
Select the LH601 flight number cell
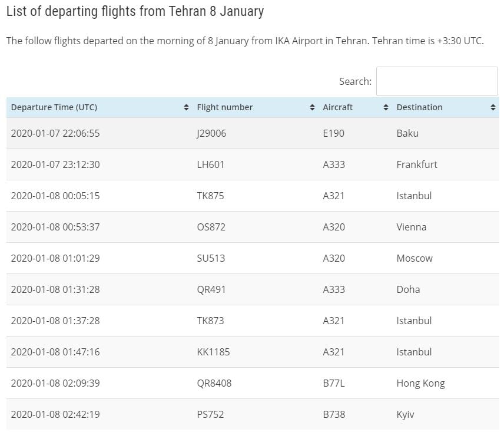tap(210, 164)
